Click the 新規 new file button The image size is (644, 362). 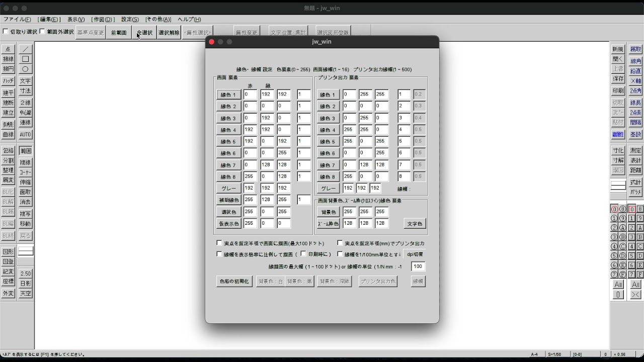(618, 49)
